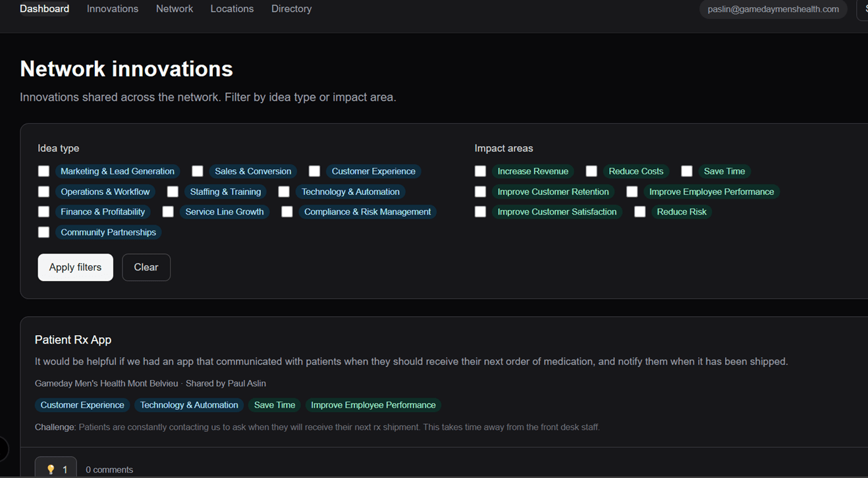The image size is (868, 478).
Task: Select the Community Partnerships filter
Action: point(43,232)
